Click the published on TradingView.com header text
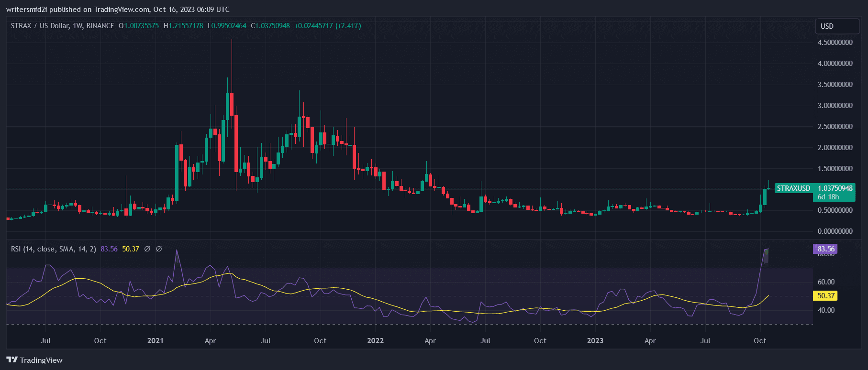868x370 pixels. (118, 10)
